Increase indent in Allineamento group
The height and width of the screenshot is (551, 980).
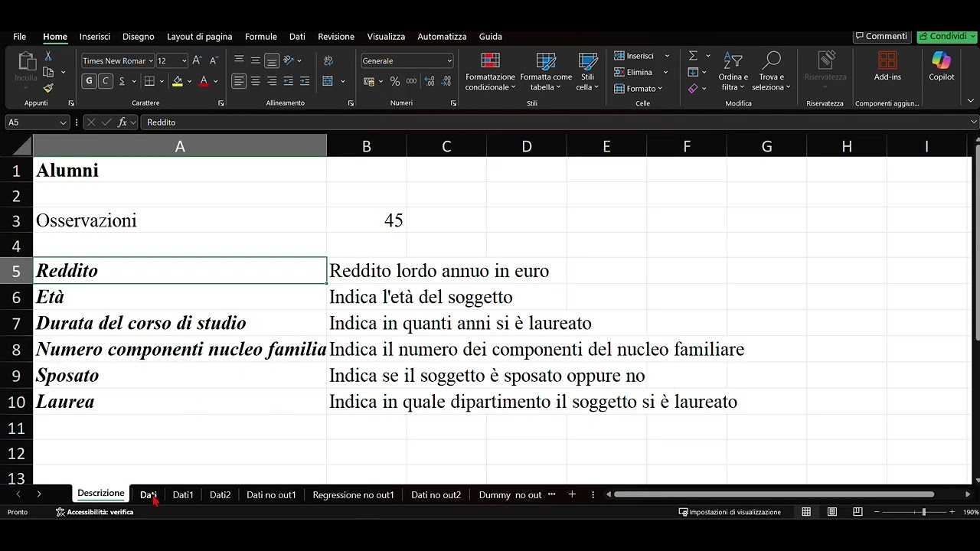(304, 81)
